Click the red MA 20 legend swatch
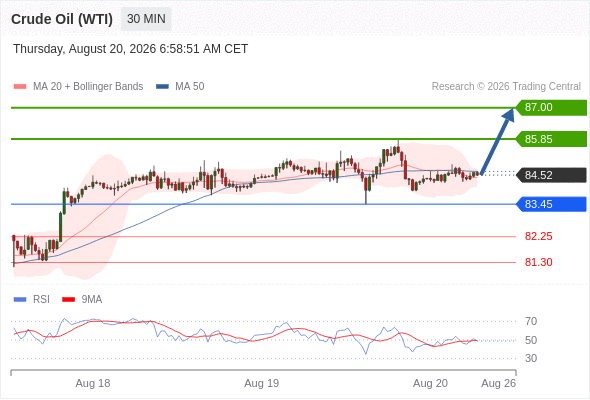Image resolution: width=590 pixels, height=400 pixels. point(20,87)
